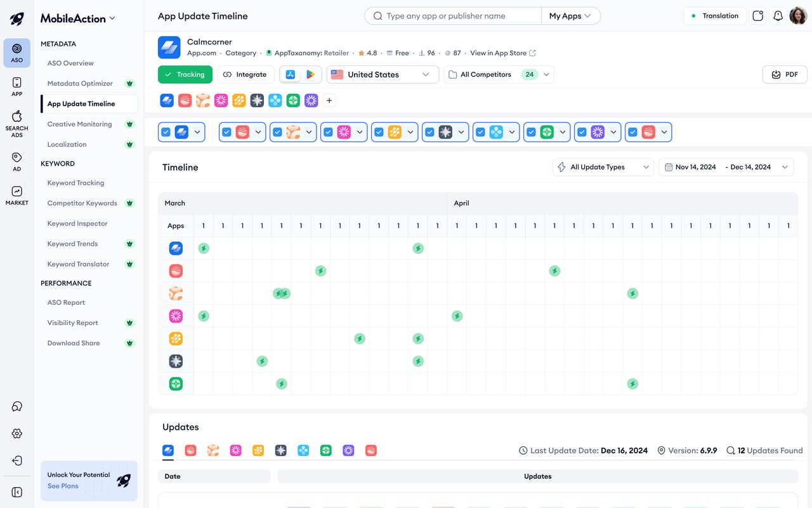Viewport: 812px width, 508px height.
Task: Add a competitor with the plus icon
Action: click(329, 100)
